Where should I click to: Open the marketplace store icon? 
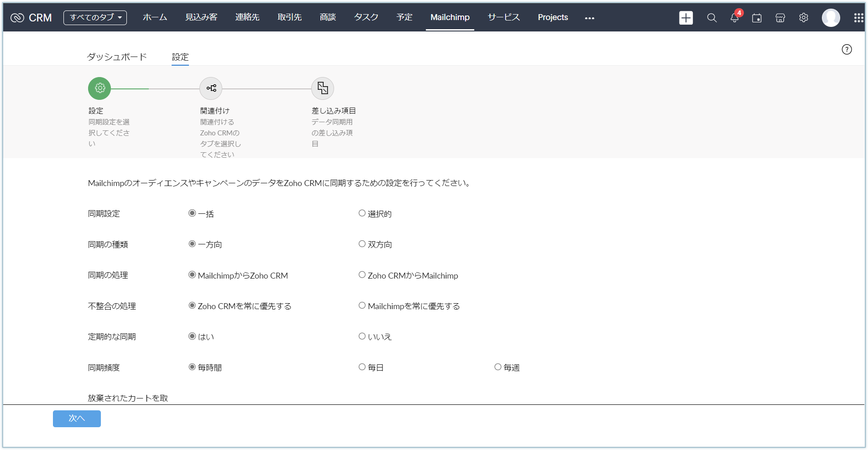point(780,18)
